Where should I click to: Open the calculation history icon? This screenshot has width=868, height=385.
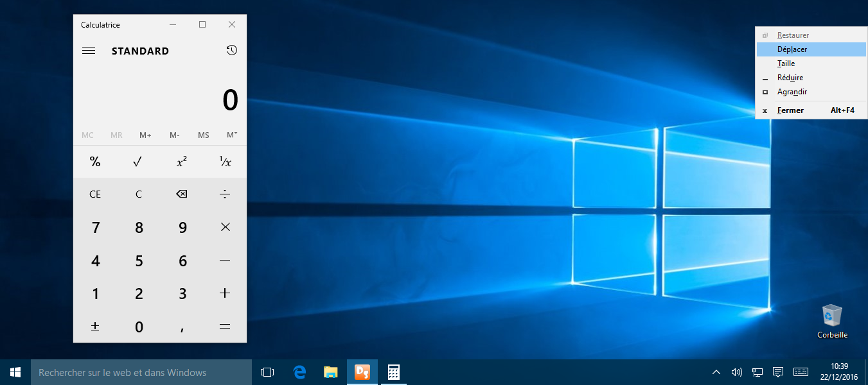tap(232, 51)
